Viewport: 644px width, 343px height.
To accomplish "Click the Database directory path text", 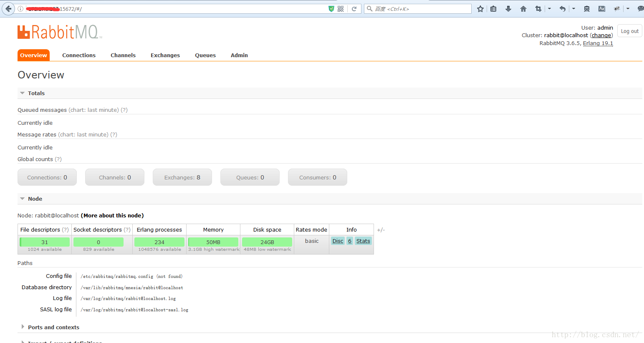I will click(132, 288).
